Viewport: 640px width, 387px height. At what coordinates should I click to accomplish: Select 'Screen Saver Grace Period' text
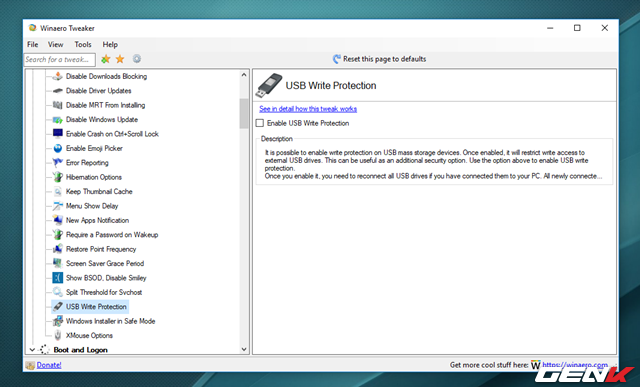point(105,263)
